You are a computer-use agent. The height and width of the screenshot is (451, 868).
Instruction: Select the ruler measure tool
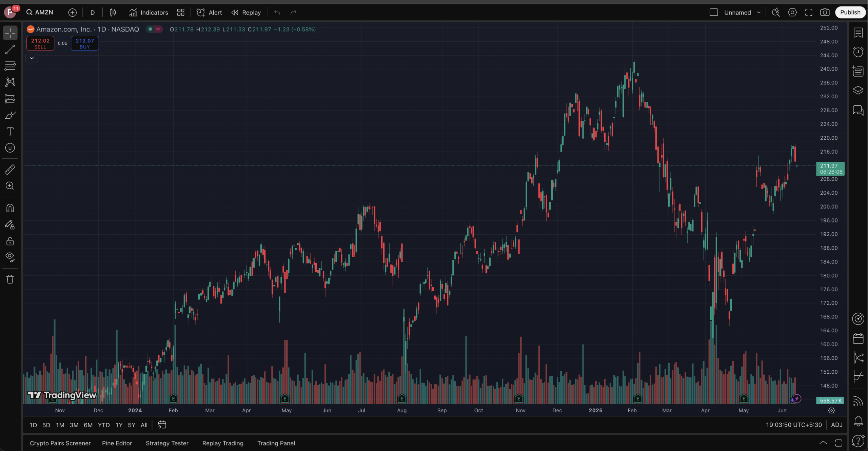10,169
